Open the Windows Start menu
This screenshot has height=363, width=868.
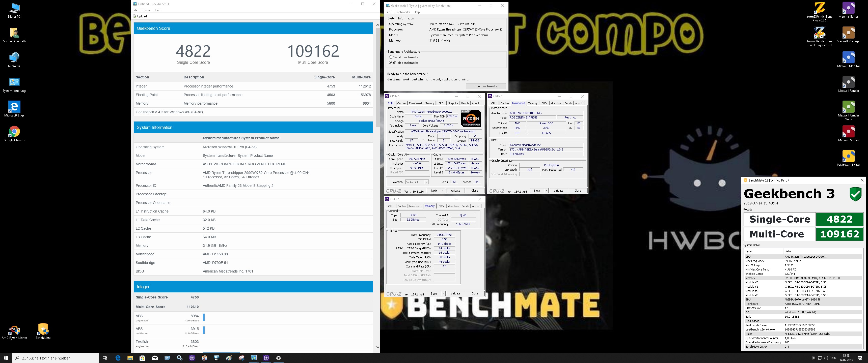(x=6, y=358)
